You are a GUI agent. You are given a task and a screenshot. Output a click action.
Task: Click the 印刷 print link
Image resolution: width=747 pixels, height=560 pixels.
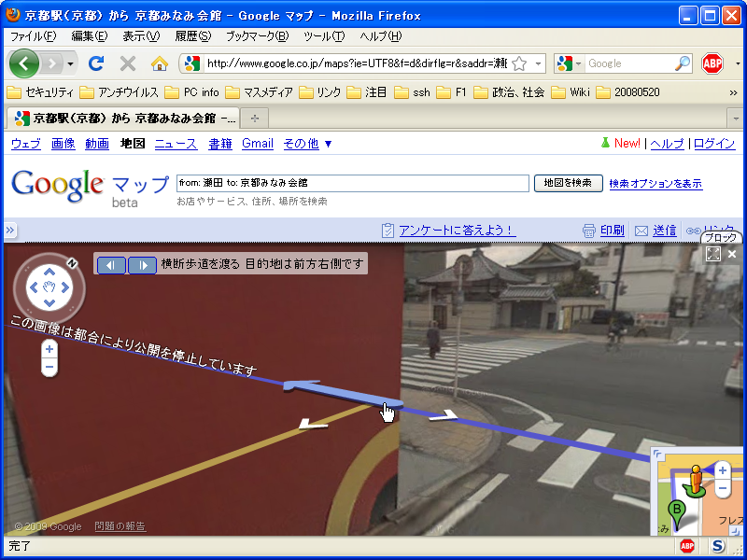(x=613, y=231)
